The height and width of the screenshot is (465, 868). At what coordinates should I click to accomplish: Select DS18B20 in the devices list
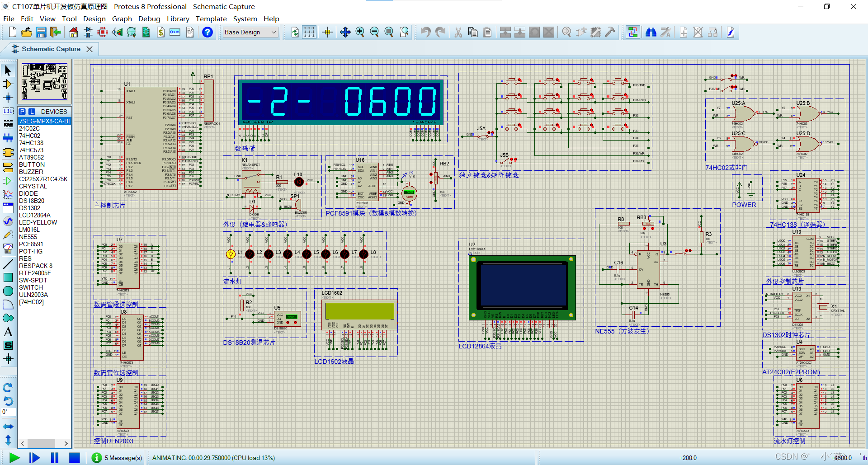point(44,201)
